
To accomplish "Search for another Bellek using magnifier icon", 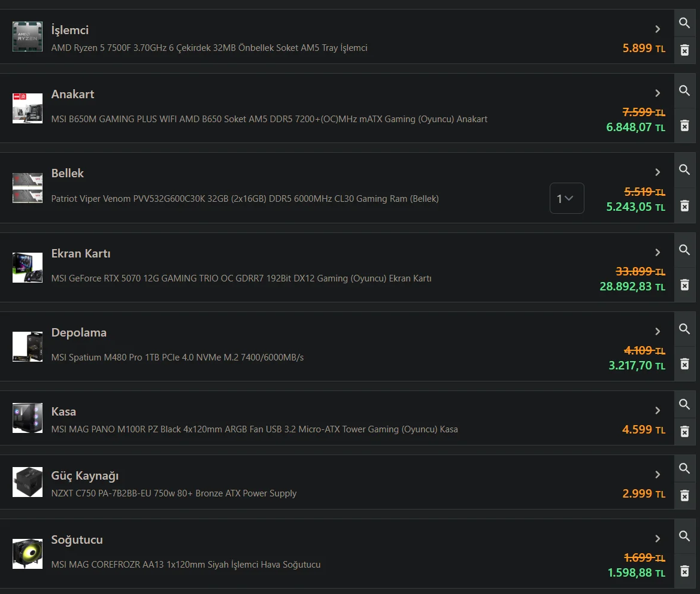I will [684, 169].
